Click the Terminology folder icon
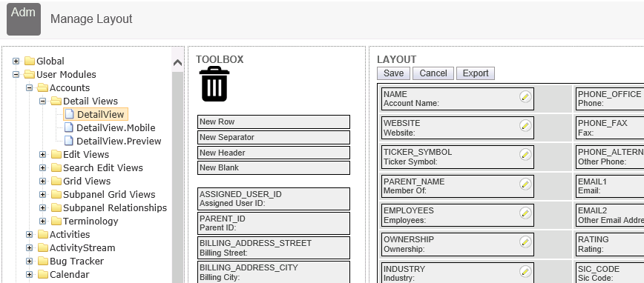 click(x=56, y=221)
